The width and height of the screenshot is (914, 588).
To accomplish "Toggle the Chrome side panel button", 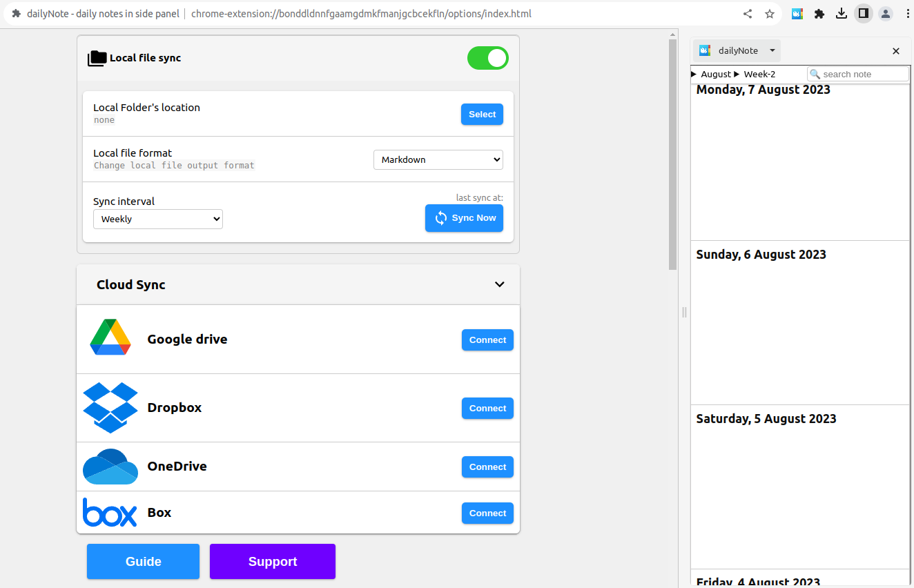I will click(x=864, y=14).
